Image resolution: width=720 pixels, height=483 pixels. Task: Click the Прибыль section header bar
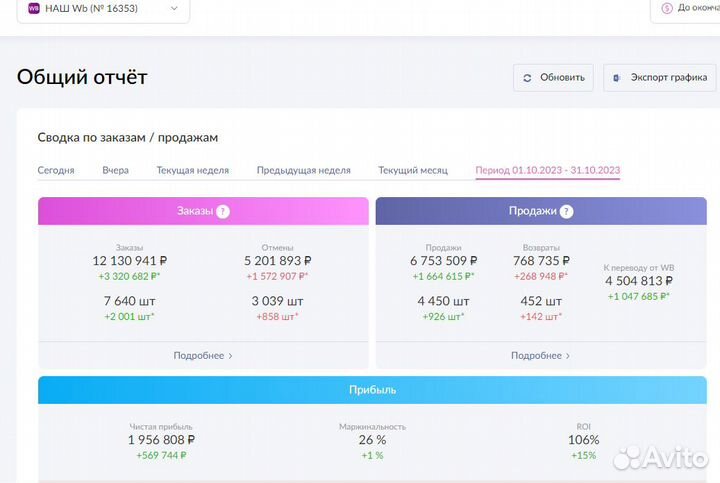(375, 389)
